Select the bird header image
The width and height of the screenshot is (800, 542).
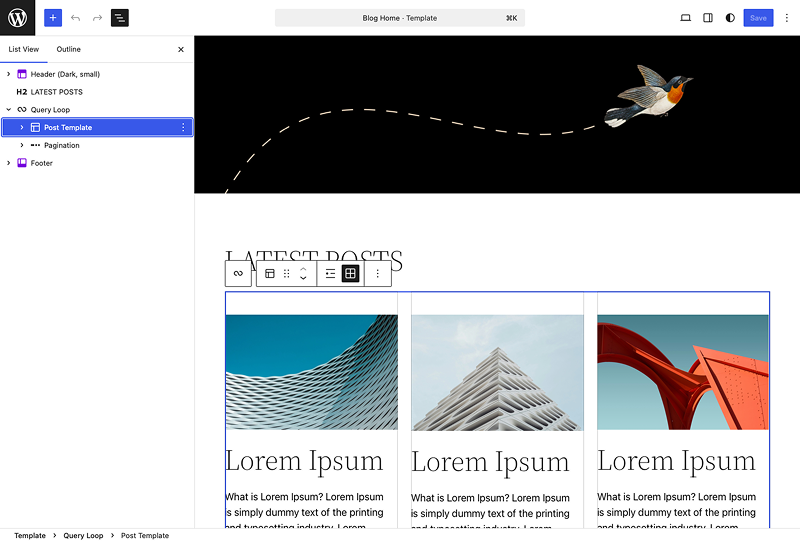point(648,96)
